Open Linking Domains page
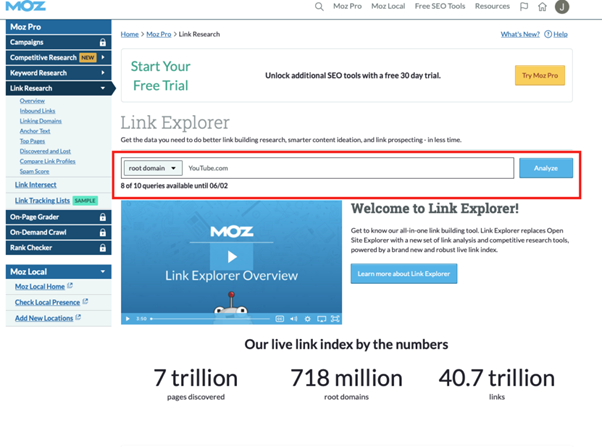The image size is (602, 447). (x=40, y=121)
